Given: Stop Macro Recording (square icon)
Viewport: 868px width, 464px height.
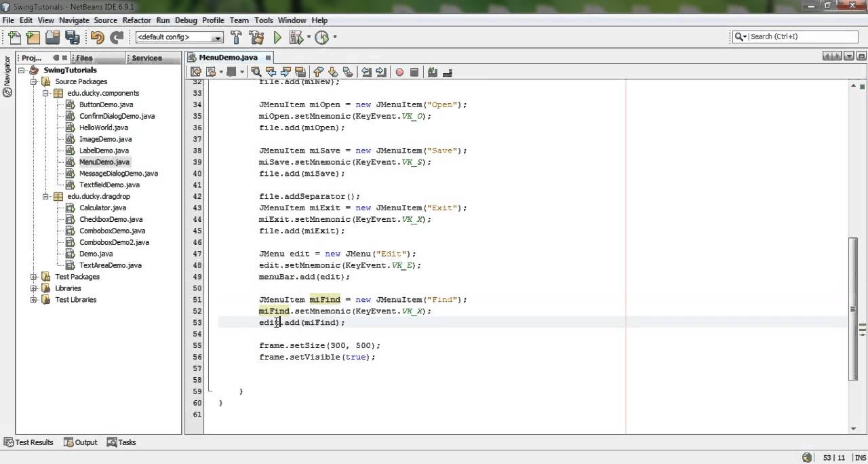Looking at the screenshot, I should 414,72.
